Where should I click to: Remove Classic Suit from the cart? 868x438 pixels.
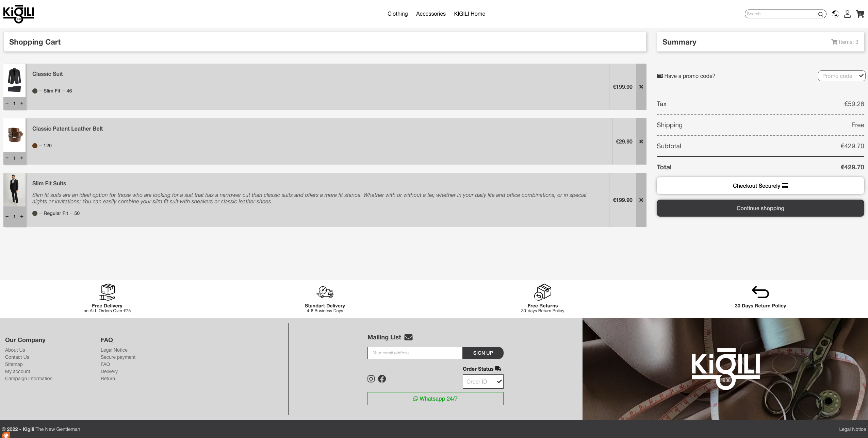641,87
